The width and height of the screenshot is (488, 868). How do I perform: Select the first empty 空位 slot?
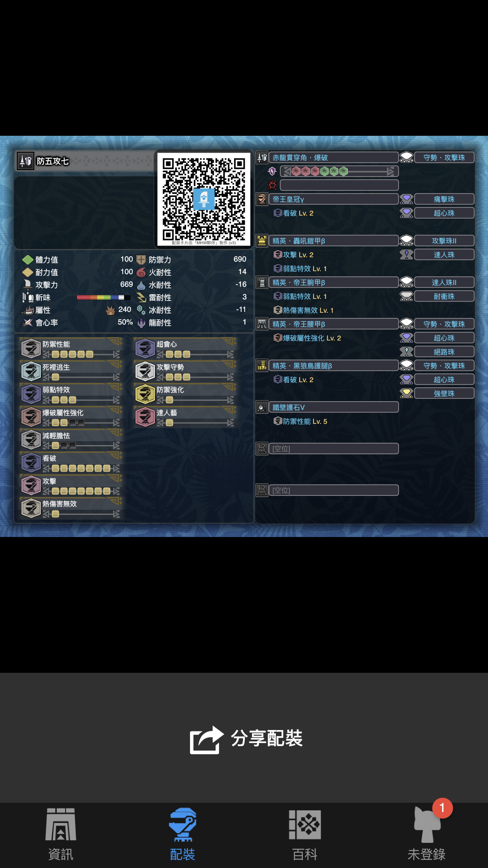coord(334,449)
